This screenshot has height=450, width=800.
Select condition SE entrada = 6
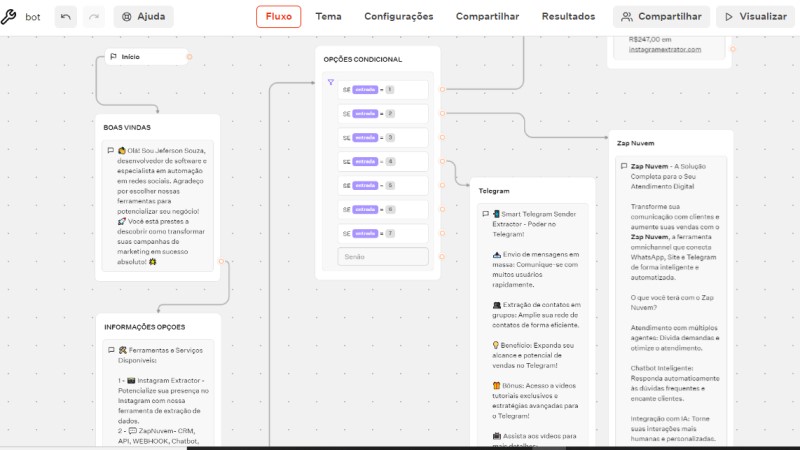pos(383,210)
